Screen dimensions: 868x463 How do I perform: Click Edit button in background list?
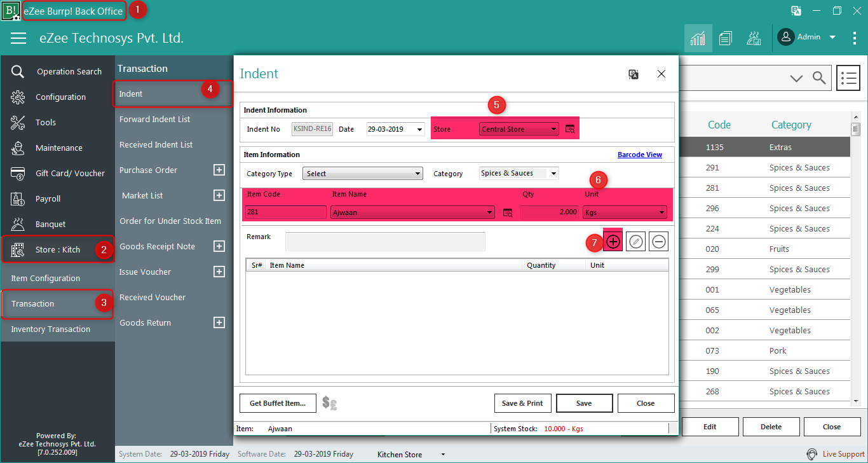click(710, 427)
